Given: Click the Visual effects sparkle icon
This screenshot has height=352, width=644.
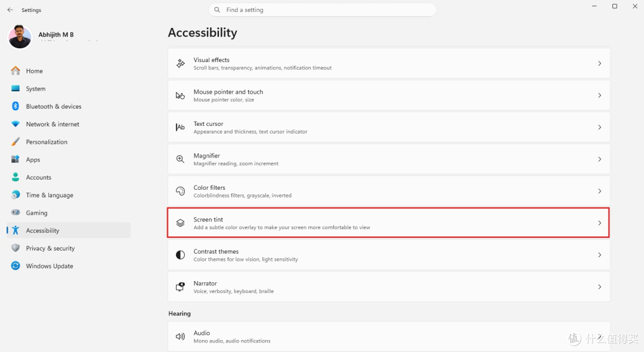Looking at the screenshot, I should pyautogui.click(x=180, y=63).
